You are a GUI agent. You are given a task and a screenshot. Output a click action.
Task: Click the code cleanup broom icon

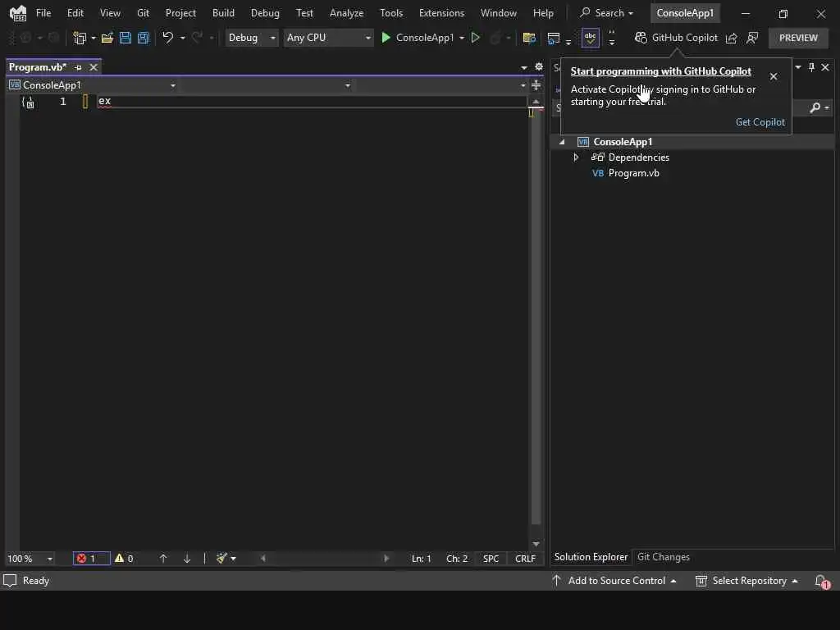(221, 558)
